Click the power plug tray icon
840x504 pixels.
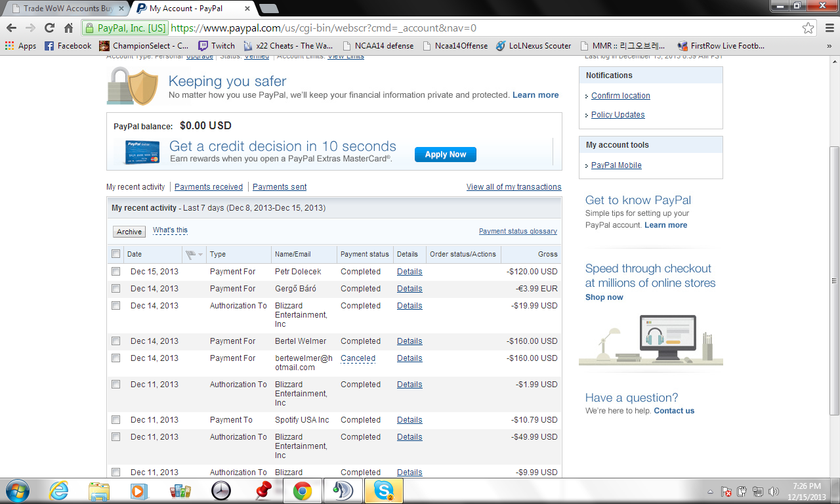tap(742, 491)
